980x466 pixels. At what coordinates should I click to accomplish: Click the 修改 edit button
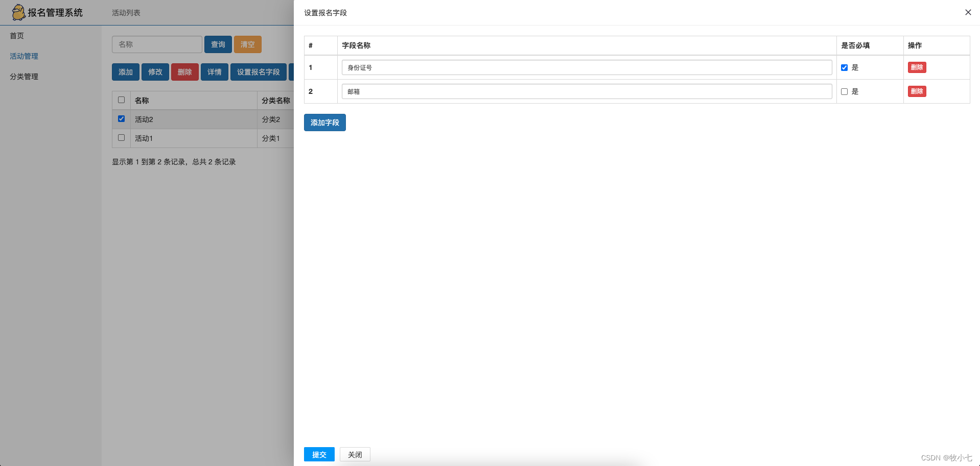[x=155, y=72]
